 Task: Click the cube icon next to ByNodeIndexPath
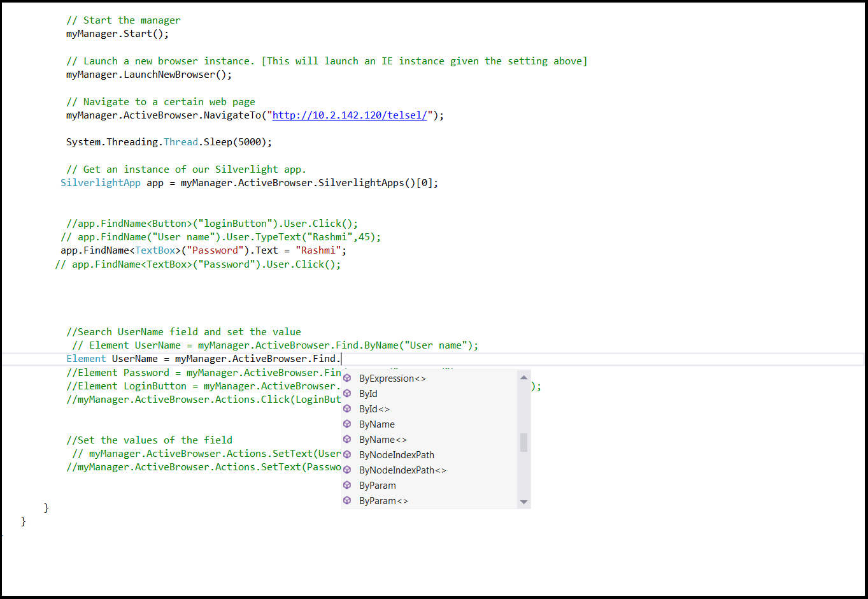(347, 455)
